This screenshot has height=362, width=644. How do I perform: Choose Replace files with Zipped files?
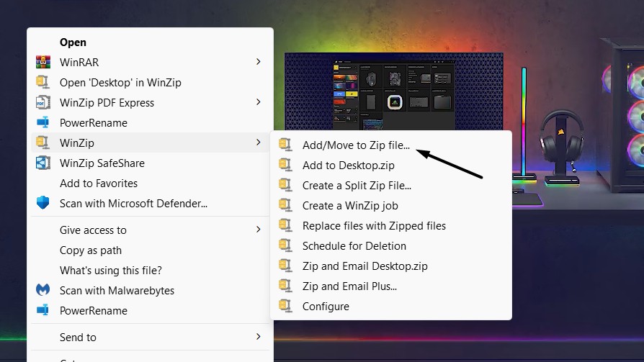click(x=391, y=225)
